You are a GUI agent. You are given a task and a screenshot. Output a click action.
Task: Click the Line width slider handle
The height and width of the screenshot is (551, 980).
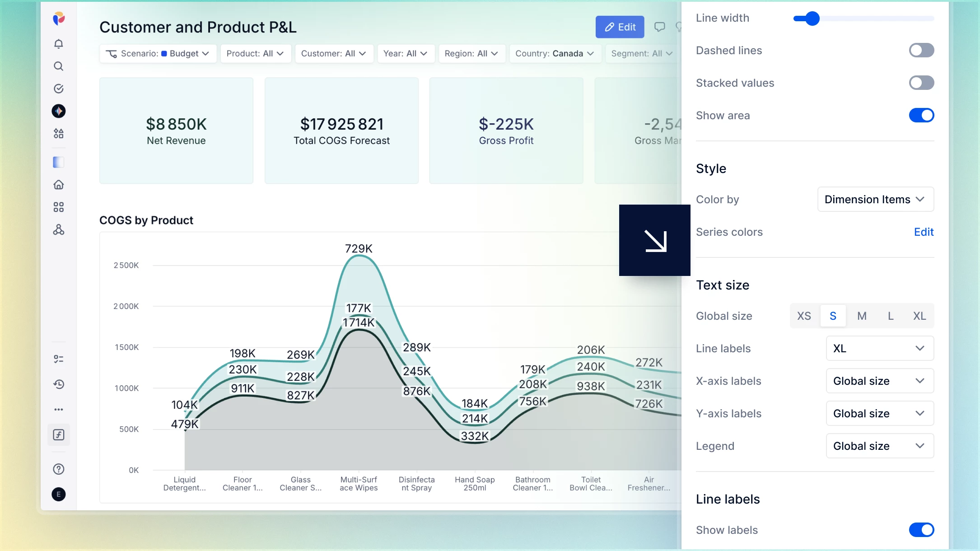(812, 19)
